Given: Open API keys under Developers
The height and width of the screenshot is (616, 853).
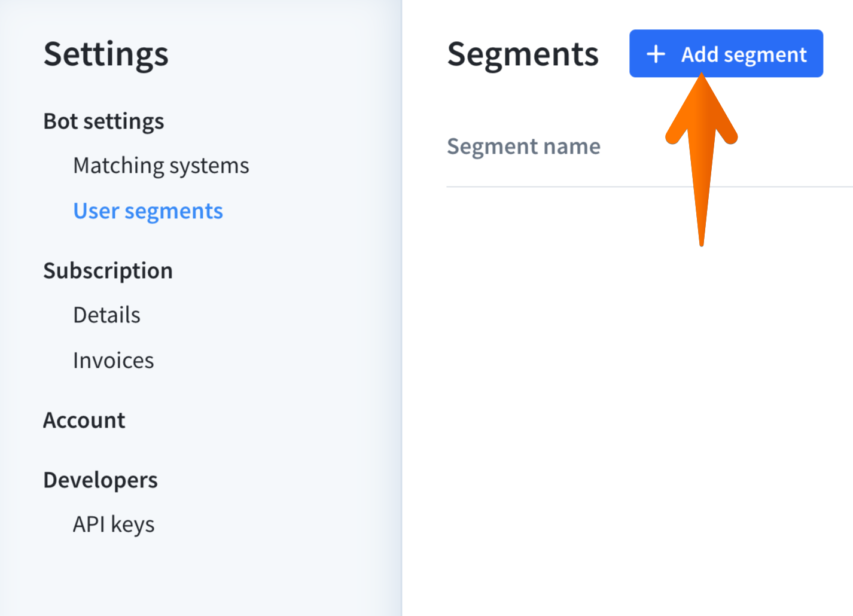Looking at the screenshot, I should [x=113, y=524].
